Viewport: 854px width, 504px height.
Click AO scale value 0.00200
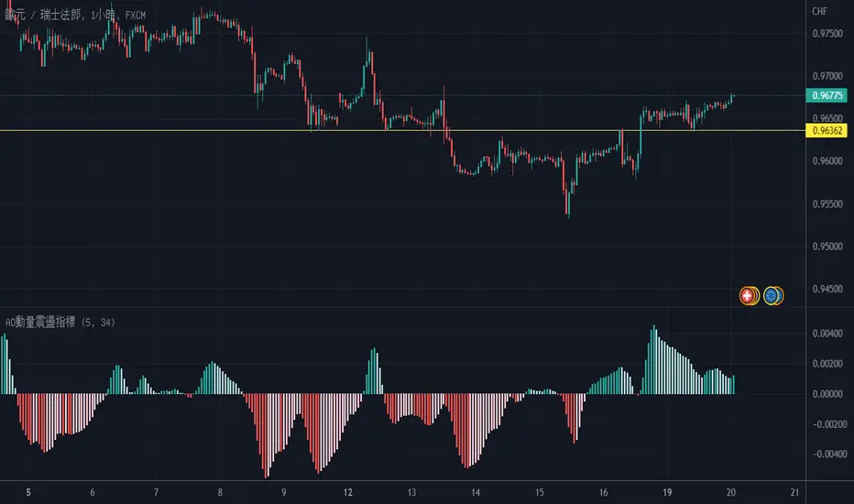point(827,364)
